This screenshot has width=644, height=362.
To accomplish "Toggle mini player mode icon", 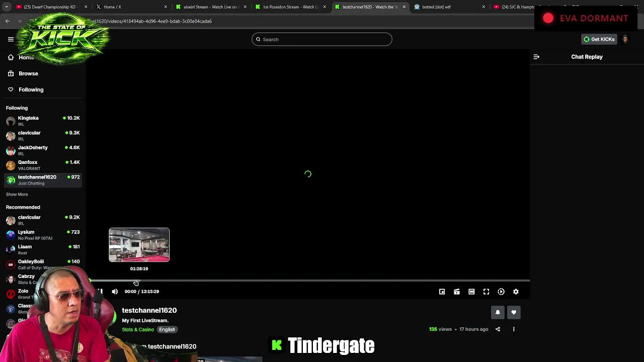I will click(457, 292).
